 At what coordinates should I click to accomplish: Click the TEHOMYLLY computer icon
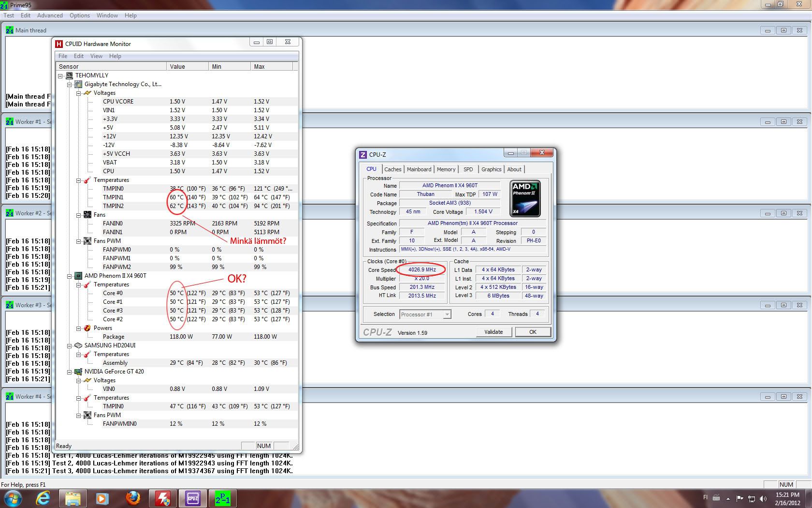point(69,75)
